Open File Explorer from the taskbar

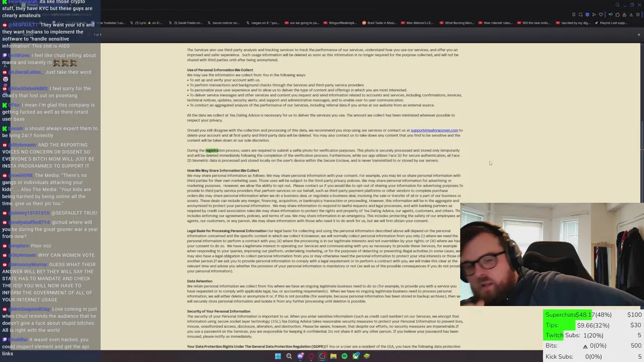pyautogui.click(x=333, y=356)
